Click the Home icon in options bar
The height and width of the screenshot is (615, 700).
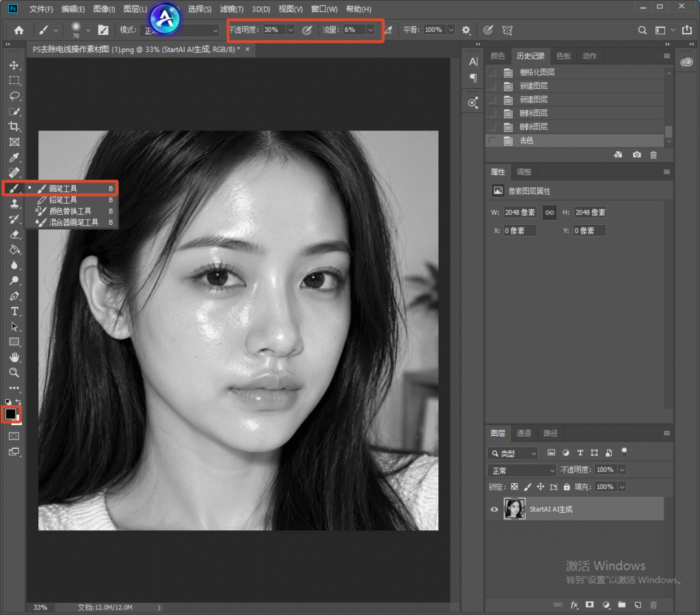(x=18, y=30)
